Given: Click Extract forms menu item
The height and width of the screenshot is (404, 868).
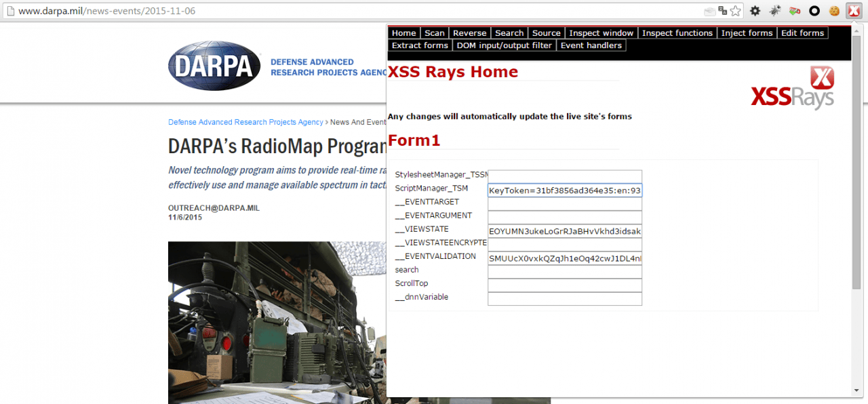Looking at the screenshot, I should [420, 45].
